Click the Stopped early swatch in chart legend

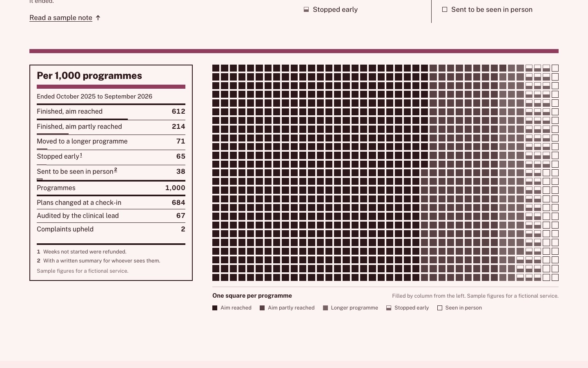(x=389, y=308)
